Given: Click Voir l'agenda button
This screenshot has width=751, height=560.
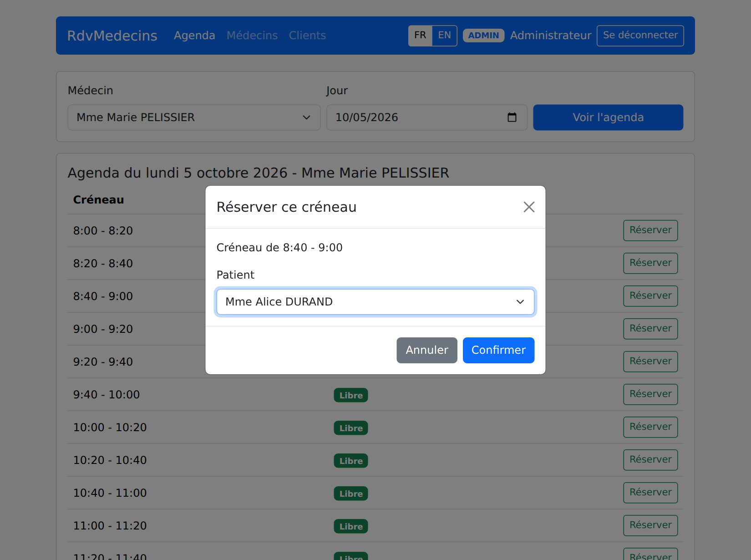Looking at the screenshot, I should point(608,117).
